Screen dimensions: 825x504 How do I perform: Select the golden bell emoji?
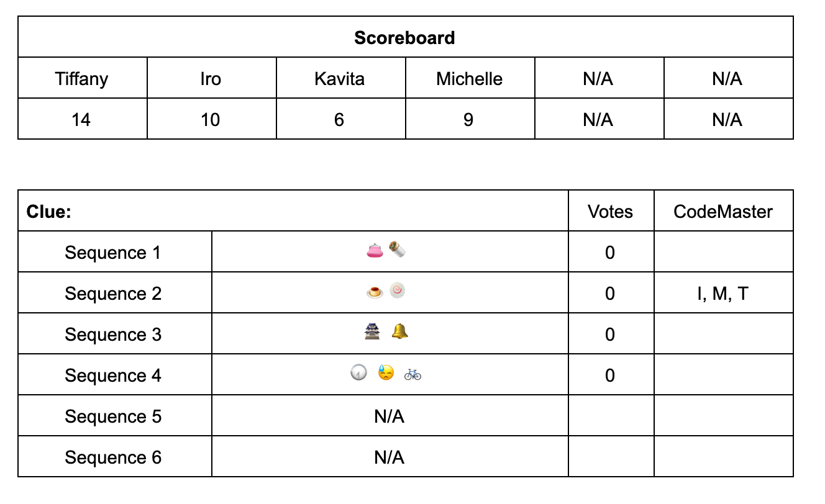tap(400, 332)
